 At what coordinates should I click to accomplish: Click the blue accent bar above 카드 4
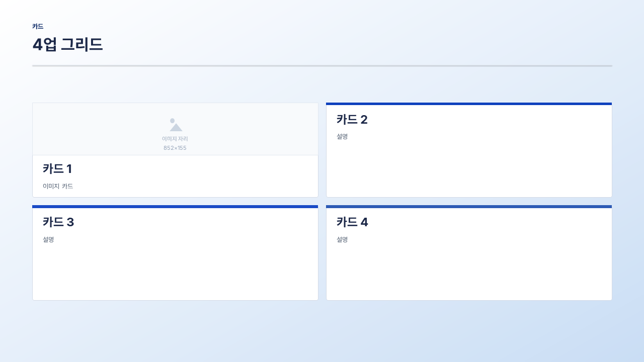(469, 207)
